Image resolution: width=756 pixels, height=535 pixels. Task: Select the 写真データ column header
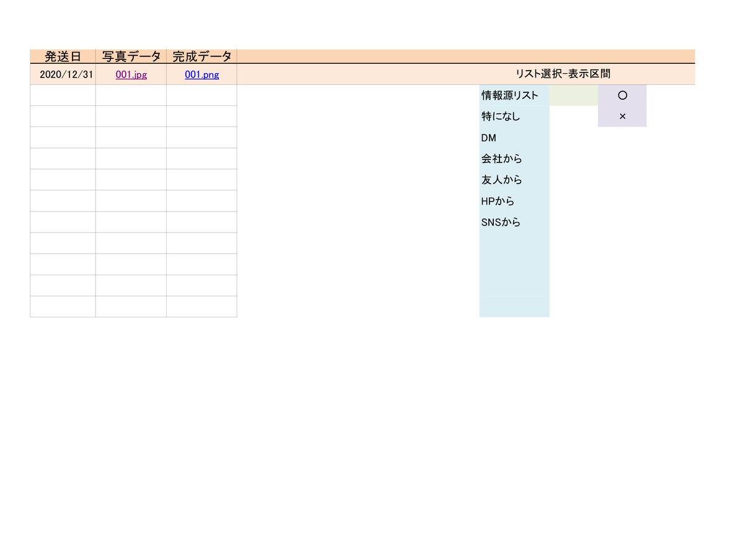coord(131,56)
